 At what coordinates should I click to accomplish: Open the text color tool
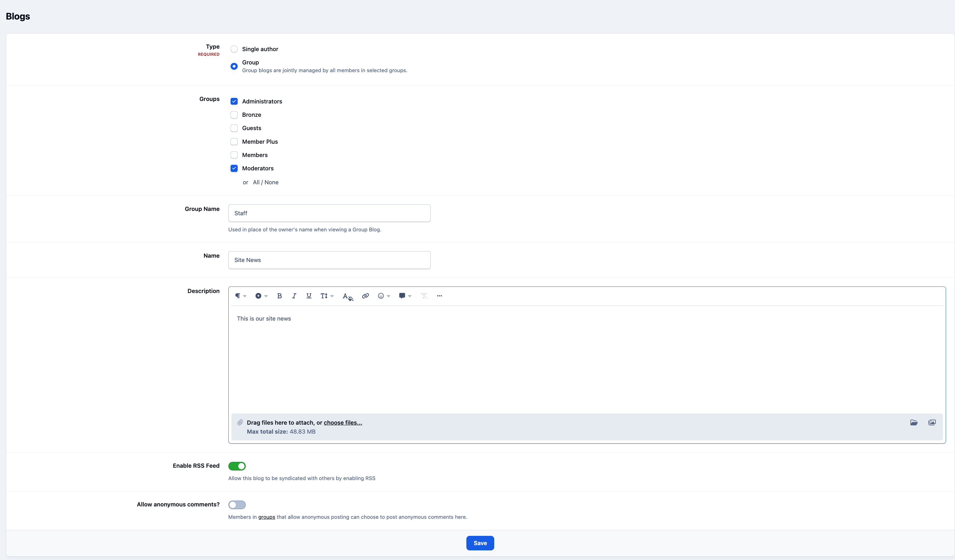click(x=348, y=296)
